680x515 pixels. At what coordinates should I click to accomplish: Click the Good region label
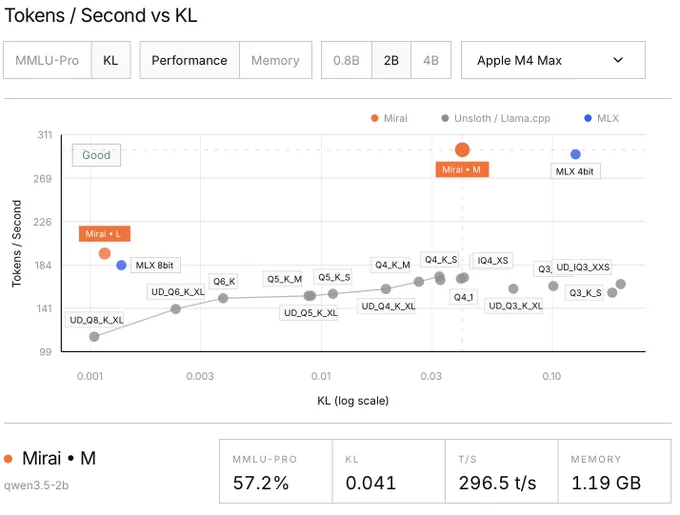[96, 155]
